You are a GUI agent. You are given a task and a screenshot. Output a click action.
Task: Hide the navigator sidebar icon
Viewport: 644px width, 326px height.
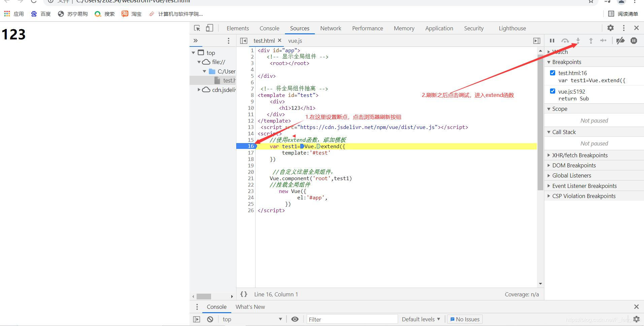tap(244, 41)
